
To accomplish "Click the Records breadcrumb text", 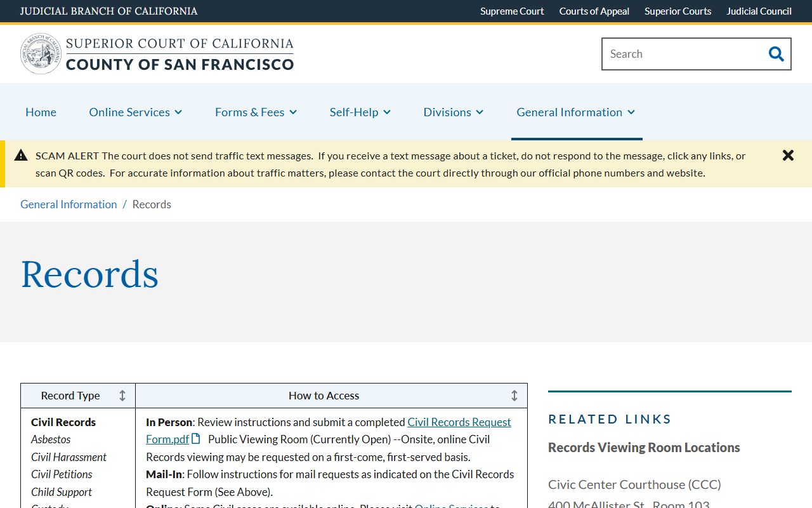I will click(152, 204).
